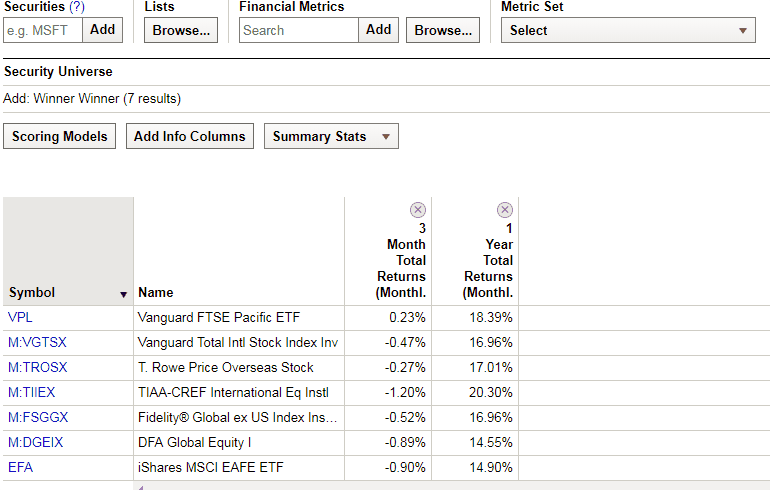Open the EFA symbol link

tap(20, 467)
